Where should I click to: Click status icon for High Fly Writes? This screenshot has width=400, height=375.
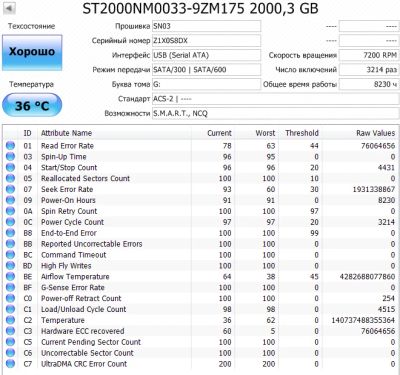tap(11, 266)
